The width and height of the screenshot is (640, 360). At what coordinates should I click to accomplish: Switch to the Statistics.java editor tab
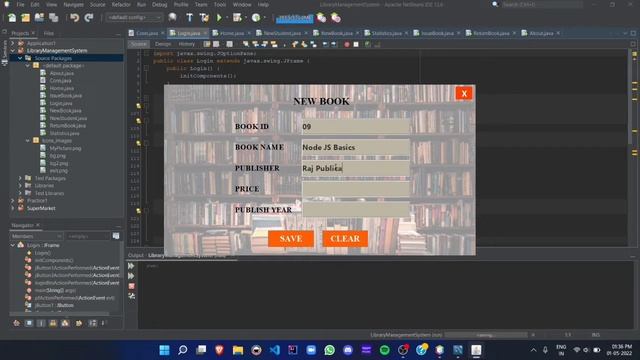point(386,33)
